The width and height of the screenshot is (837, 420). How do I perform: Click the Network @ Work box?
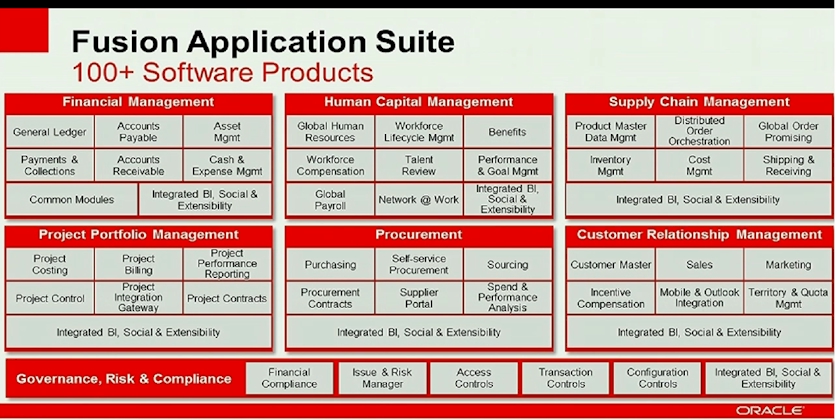tap(418, 200)
